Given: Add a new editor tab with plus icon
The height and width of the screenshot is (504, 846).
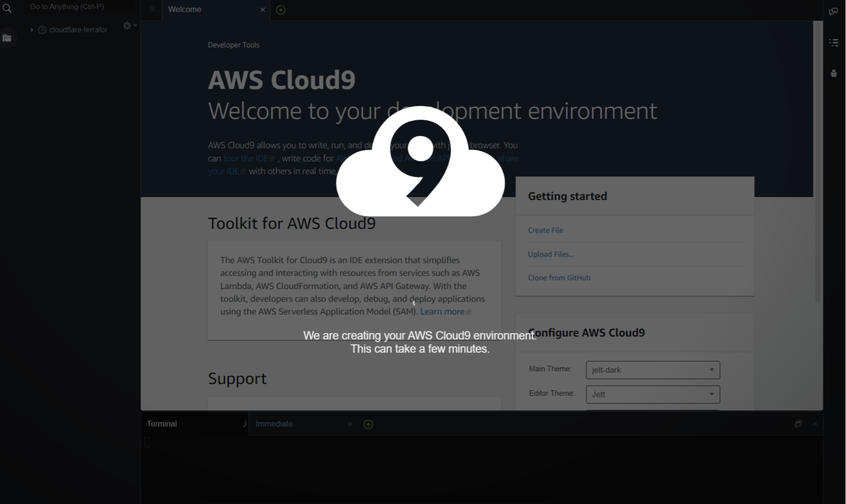Looking at the screenshot, I should (281, 10).
